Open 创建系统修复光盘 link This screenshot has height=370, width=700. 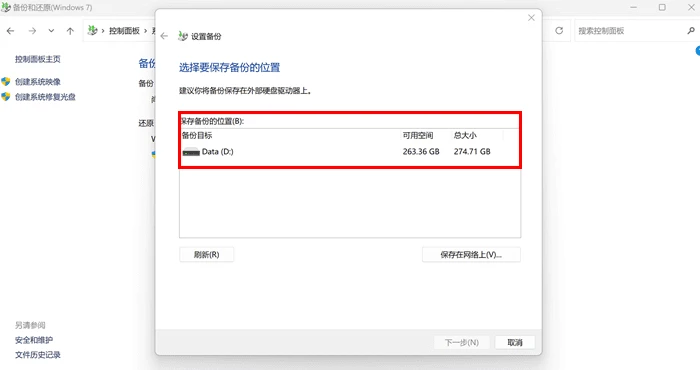coord(46,97)
